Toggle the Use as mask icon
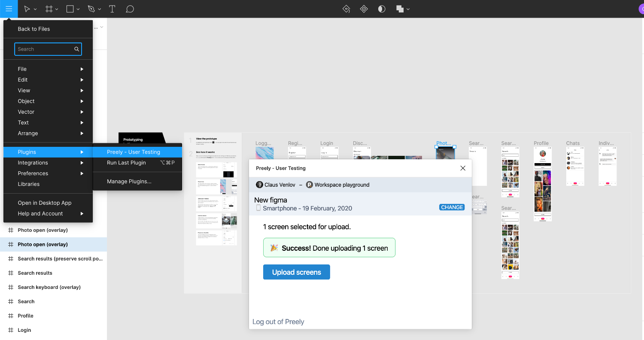 [382, 9]
